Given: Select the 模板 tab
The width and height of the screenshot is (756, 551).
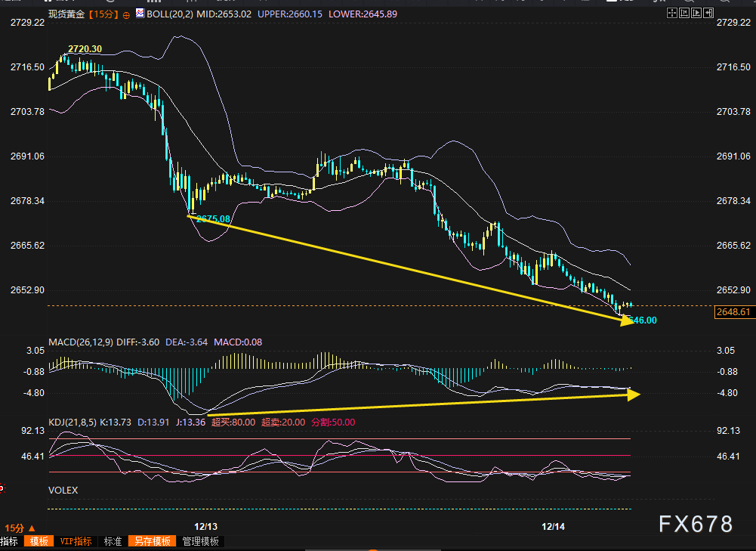Looking at the screenshot, I should [x=39, y=541].
